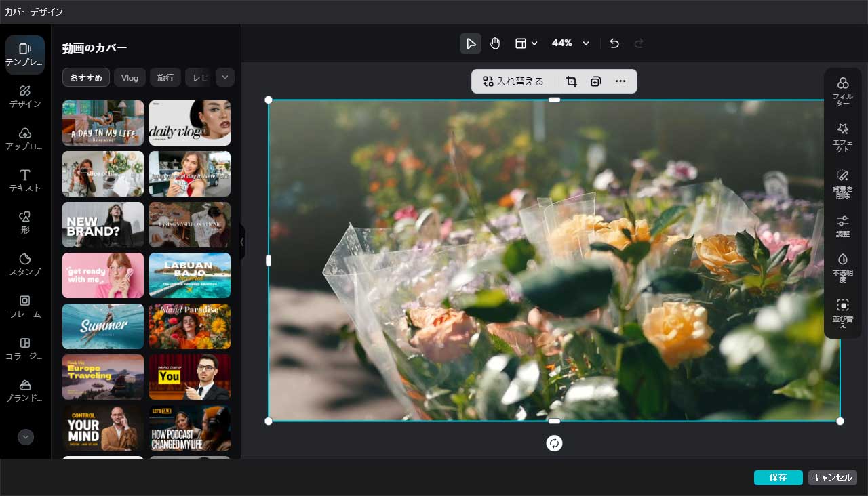Open the canvas layout dropdown
The height and width of the screenshot is (496, 868).
pos(526,43)
